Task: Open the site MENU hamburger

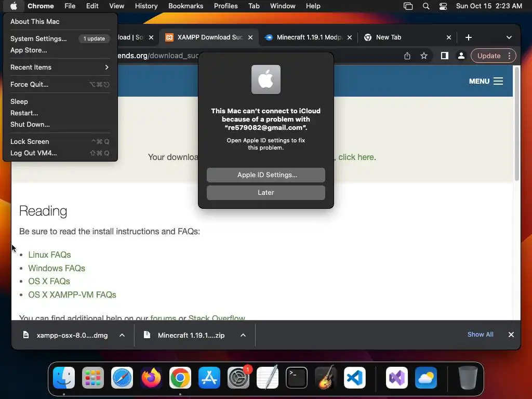Action: 486,81
